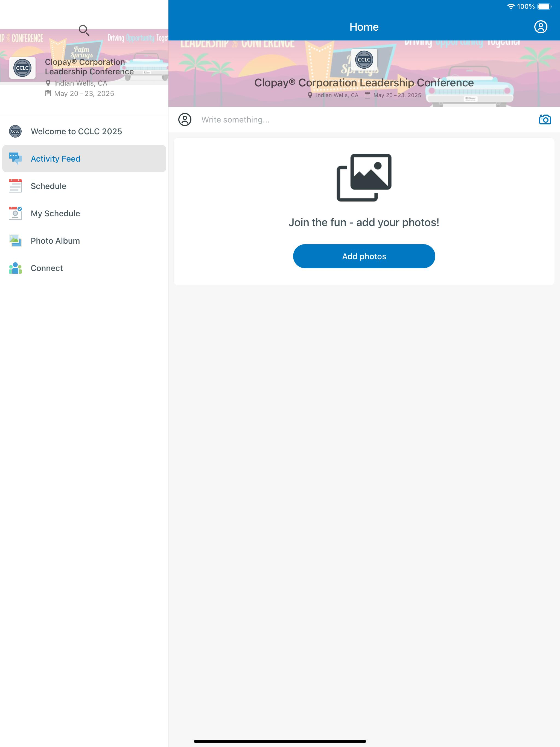Click the calendar date icon in sidebar

tap(48, 94)
